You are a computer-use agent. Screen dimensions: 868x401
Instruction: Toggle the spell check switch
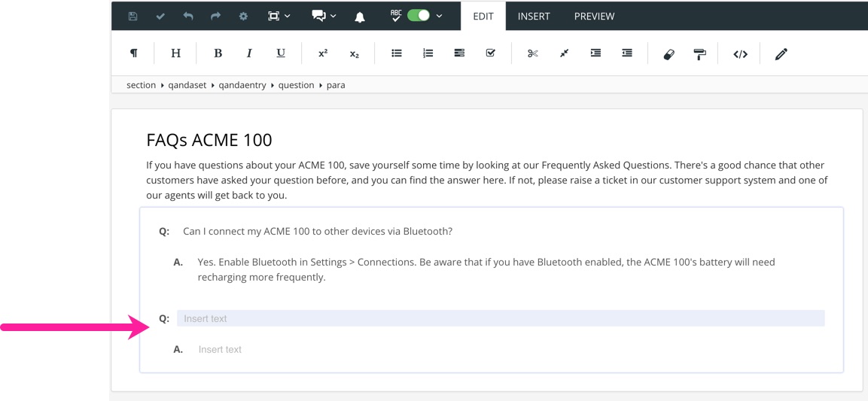(418, 16)
